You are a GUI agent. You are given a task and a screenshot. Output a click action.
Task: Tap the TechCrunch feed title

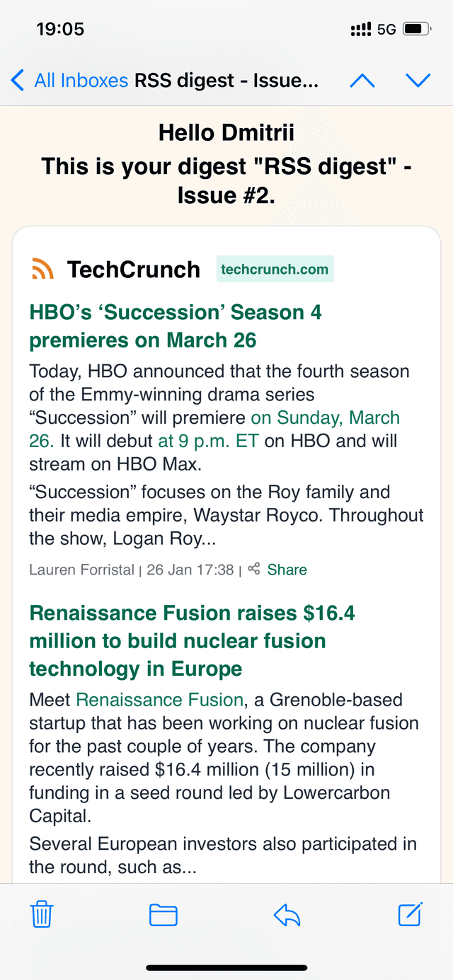134,269
